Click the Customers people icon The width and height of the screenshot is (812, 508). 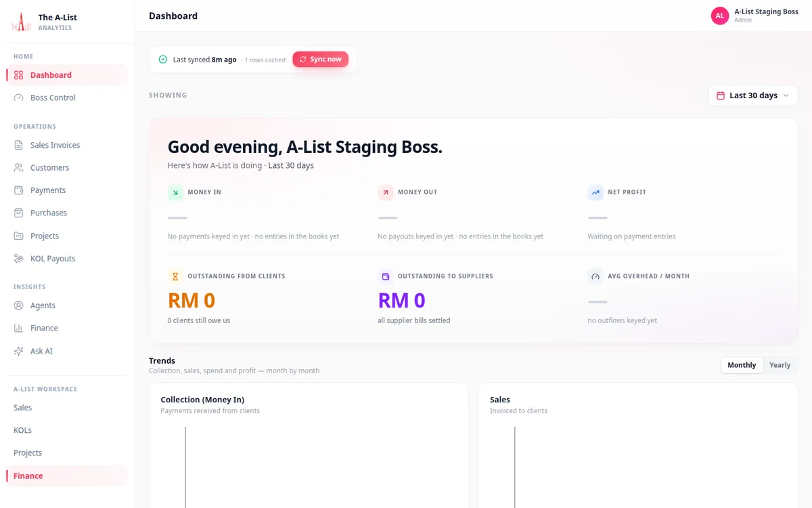click(x=18, y=167)
